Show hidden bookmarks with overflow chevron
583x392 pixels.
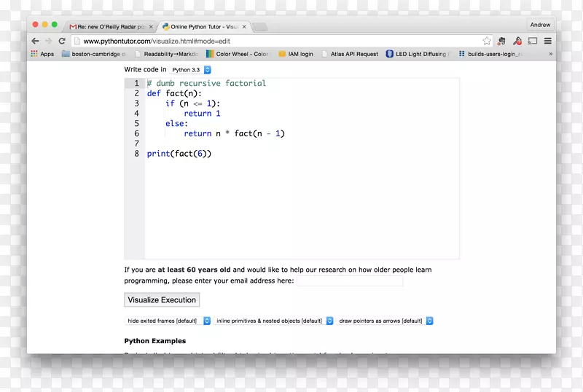point(550,54)
